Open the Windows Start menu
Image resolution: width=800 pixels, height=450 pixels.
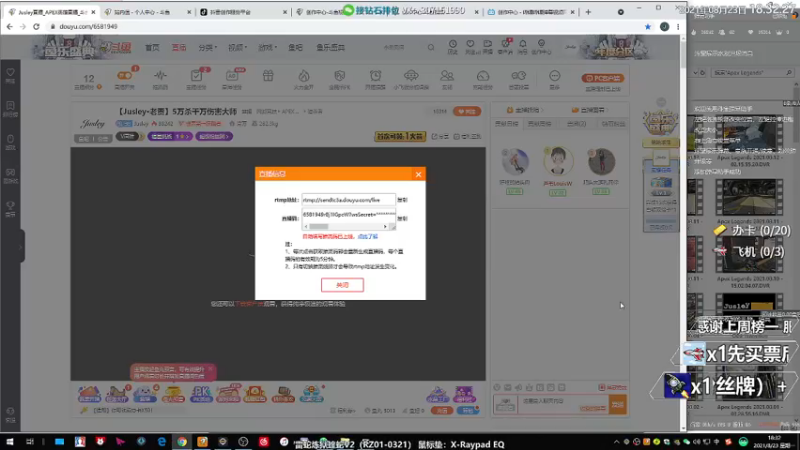(x=10, y=442)
